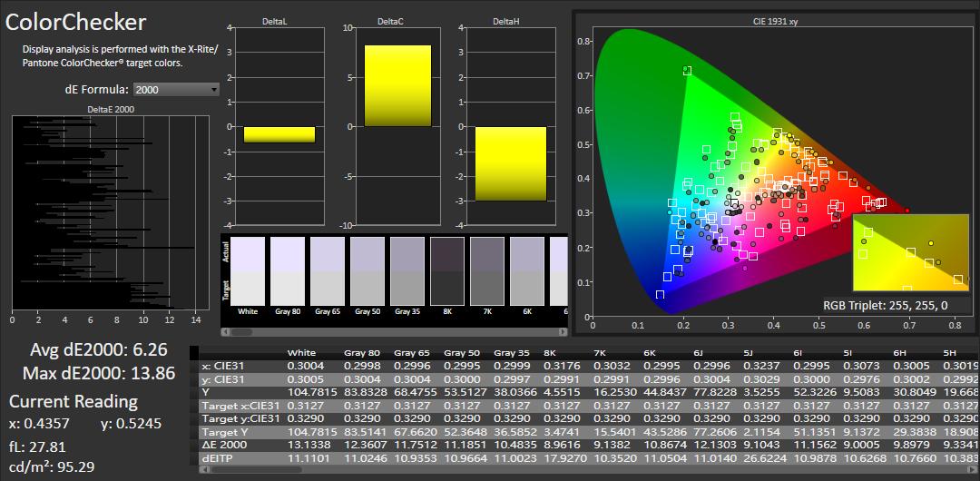Viewport: 980px width, 481px height.
Task: Select the Gray 80 patch swatch
Action: (x=288, y=270)
